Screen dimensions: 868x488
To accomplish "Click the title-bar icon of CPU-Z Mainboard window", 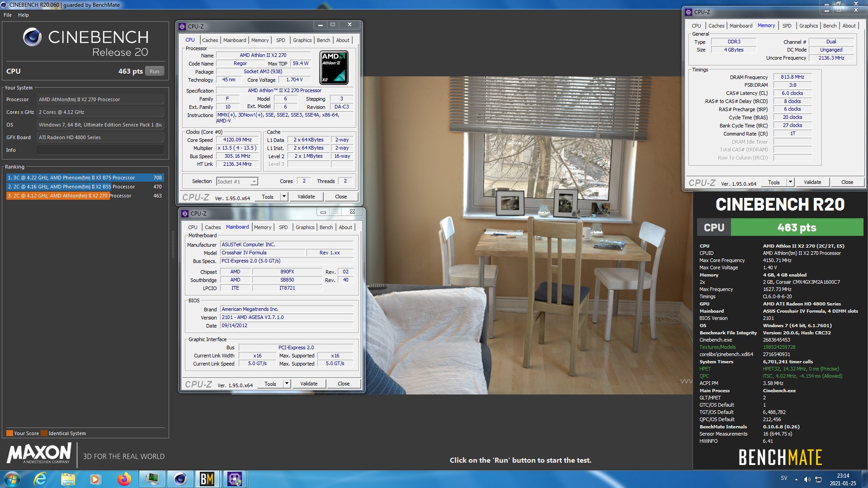I will [x=184, y=213].
